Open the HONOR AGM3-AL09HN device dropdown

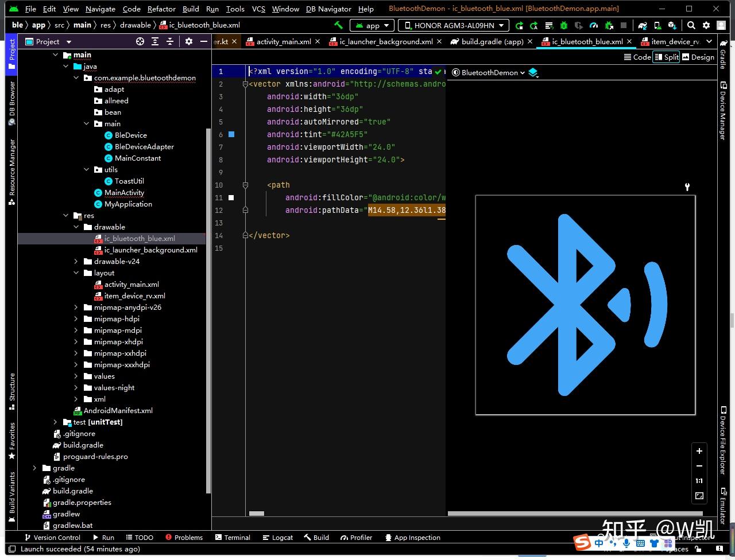click(454, 25)
